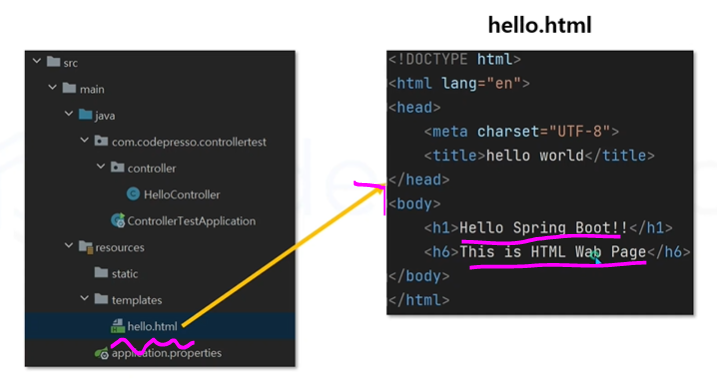Screen dimensions: 717x386
Task: Open hello.html in the project tree
Action: pyautogui.click(x=152, y=327)
